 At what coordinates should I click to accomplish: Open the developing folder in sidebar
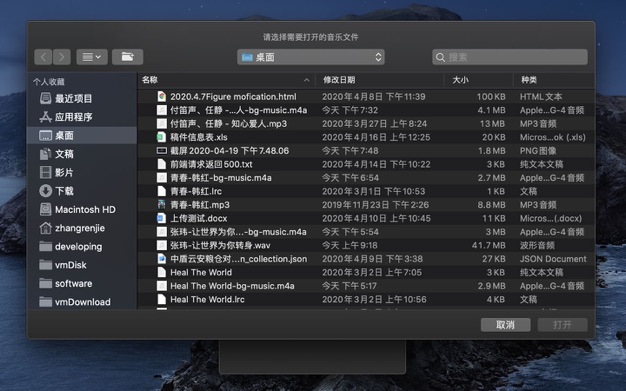pos(82,246)
